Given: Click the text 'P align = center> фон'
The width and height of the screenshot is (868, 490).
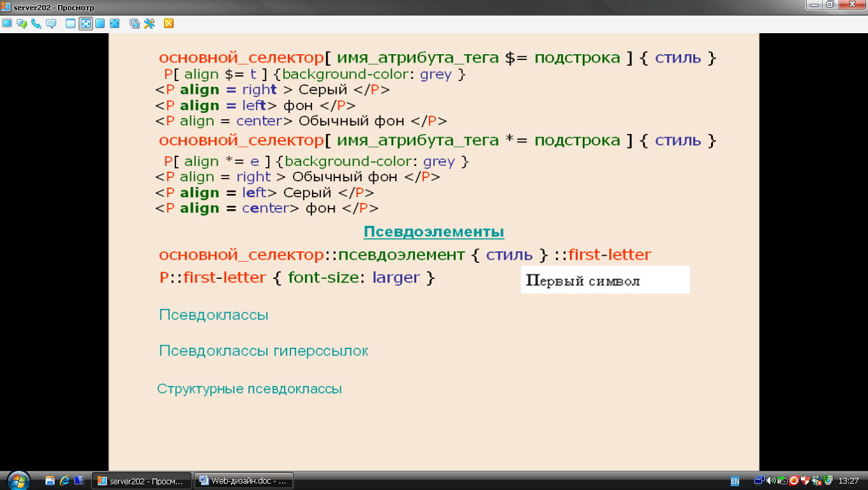Looking at the screenshot, I should point(267,208).
